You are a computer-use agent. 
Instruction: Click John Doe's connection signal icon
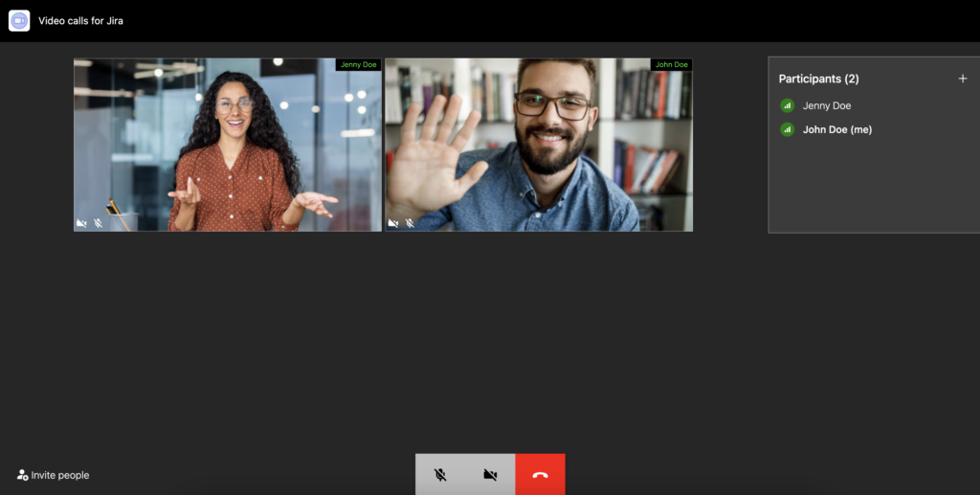[x=787, y=129]
